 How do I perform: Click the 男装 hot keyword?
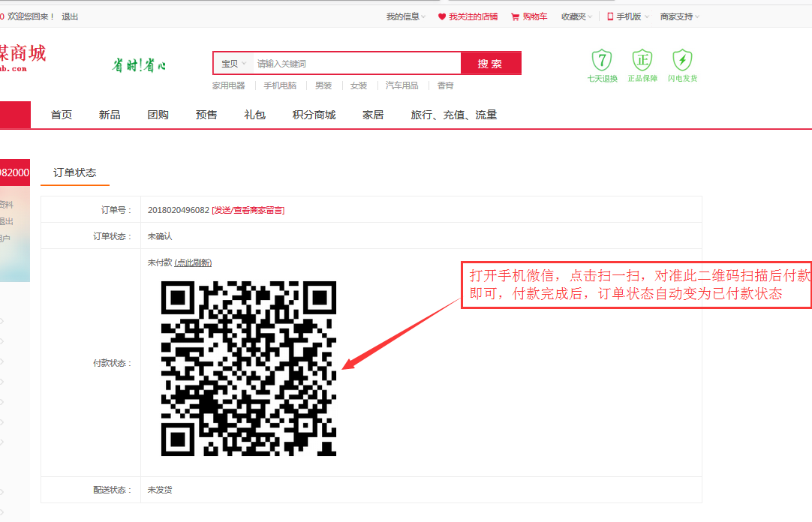coord(323,85)
